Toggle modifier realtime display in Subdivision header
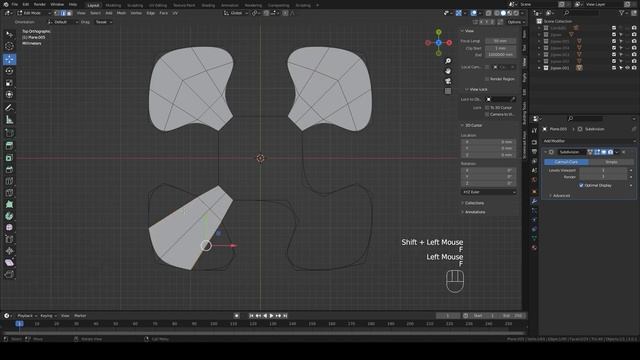The image size is (640, 360). [604, 152]
